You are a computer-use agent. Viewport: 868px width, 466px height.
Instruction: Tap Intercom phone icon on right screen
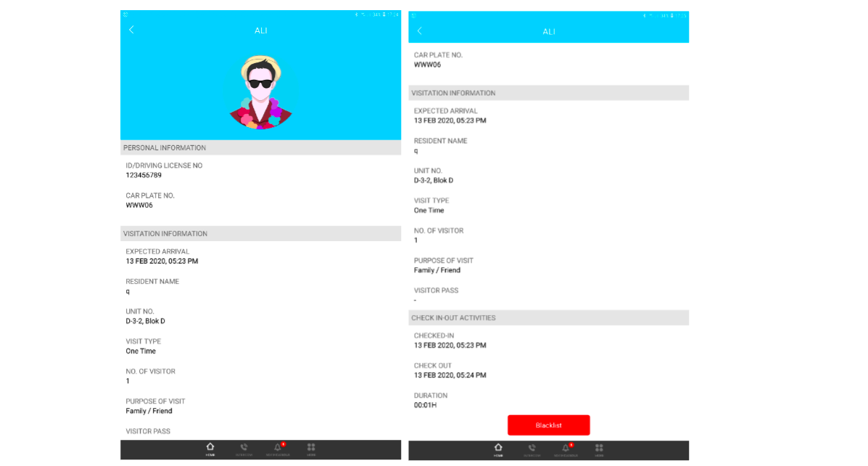click(532, 450)
